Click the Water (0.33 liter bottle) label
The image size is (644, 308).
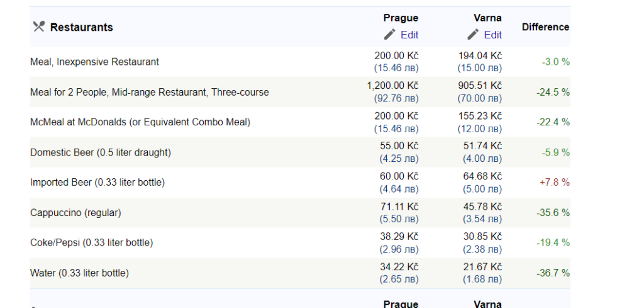point(79,273)
